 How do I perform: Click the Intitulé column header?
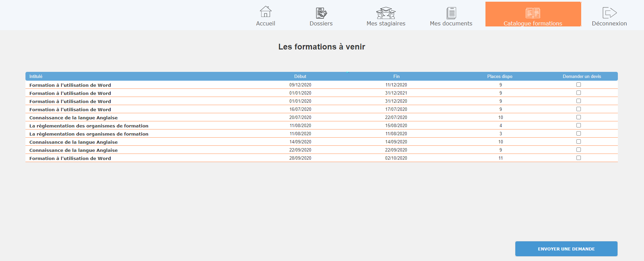pos(36,76)
